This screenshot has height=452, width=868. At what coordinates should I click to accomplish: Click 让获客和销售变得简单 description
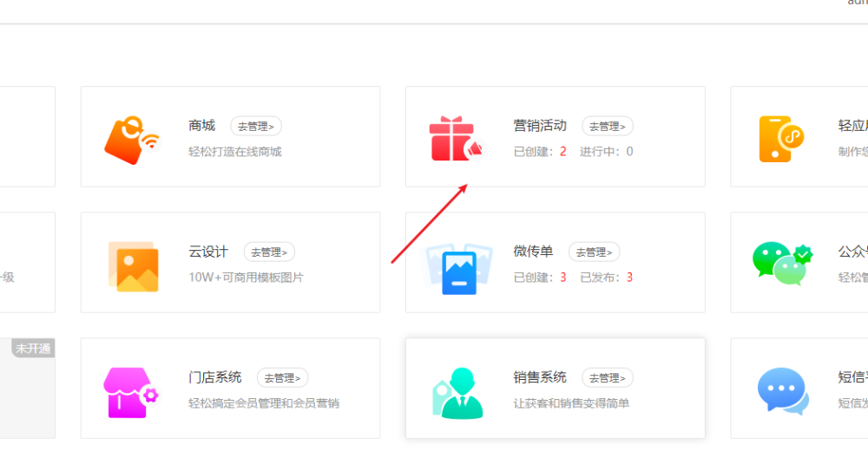click(571, 403)
